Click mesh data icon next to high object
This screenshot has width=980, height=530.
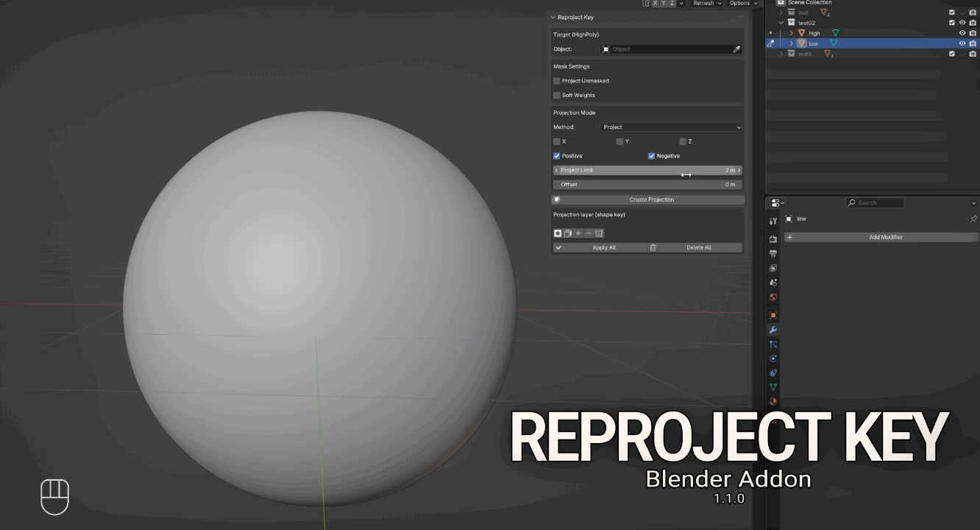coord(835,33)
